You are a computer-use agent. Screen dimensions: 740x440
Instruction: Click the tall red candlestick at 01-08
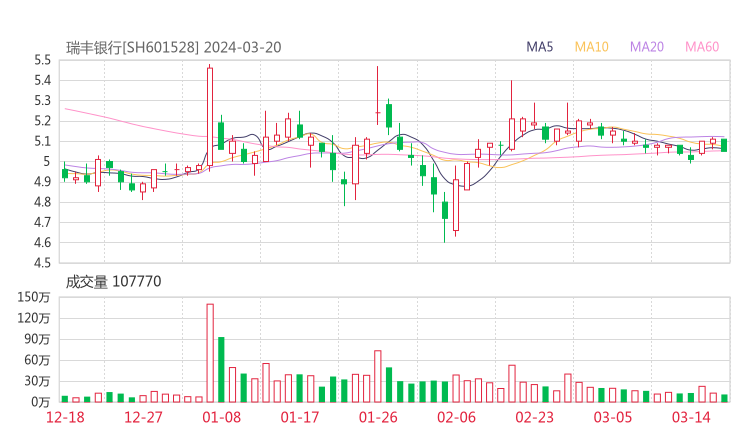click(x=210, y=118)
